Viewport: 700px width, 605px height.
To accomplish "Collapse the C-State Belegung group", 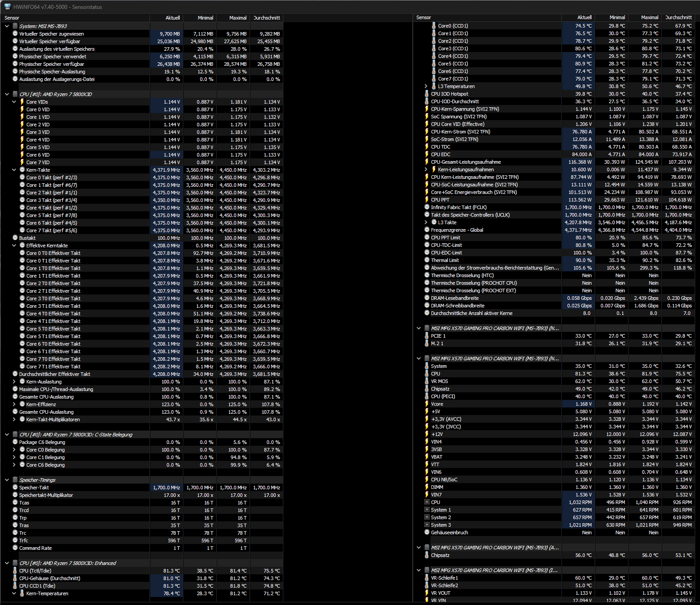I will [7, 435].
